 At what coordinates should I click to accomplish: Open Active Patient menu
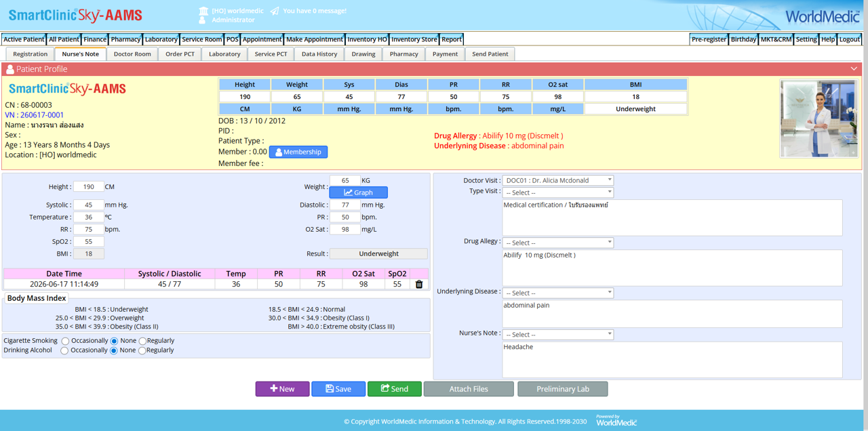[24, 39]
